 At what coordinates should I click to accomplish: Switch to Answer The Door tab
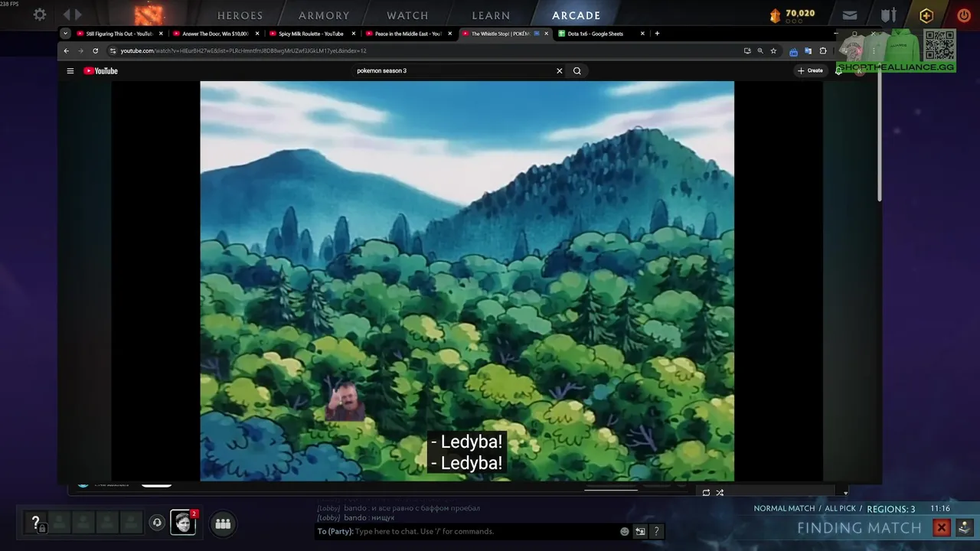pos(215,34)
